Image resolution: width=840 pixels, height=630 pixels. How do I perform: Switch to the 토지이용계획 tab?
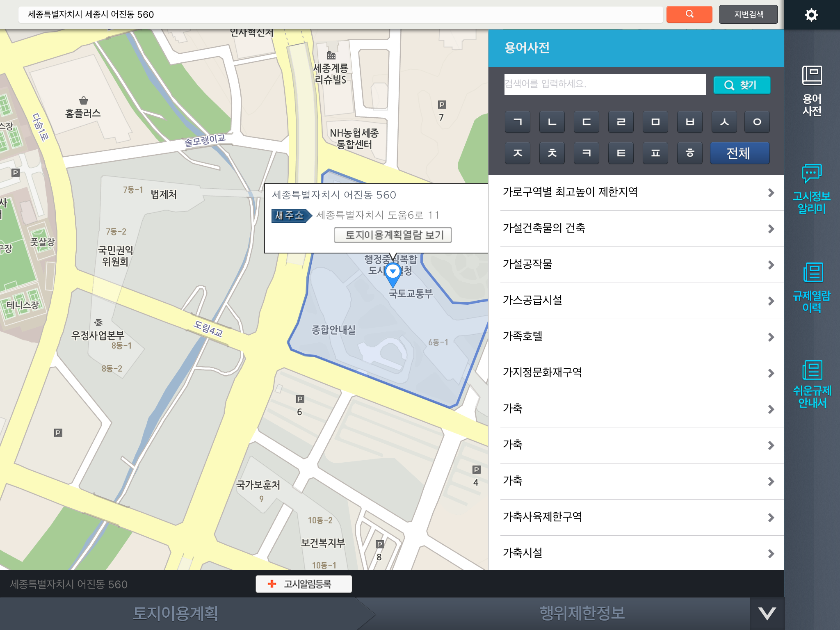[176, 614]
